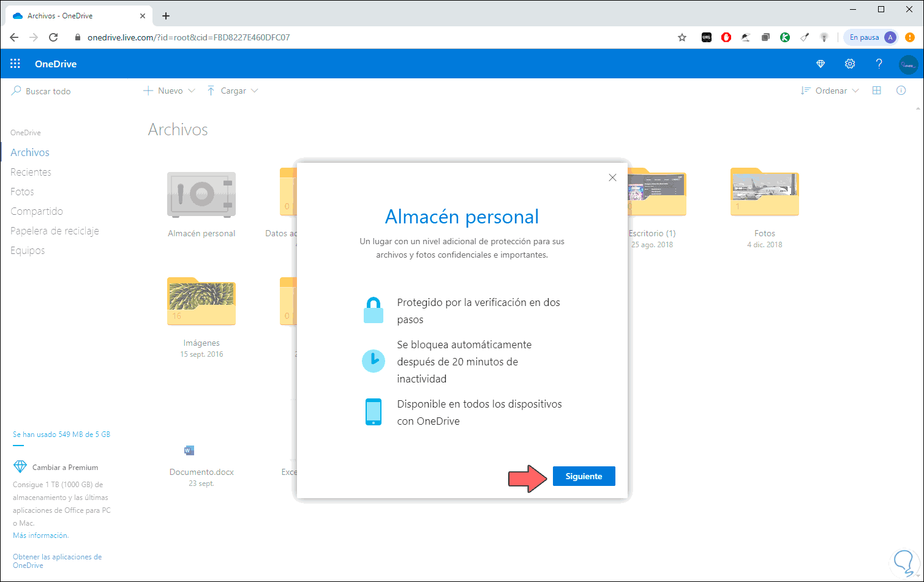924x582 pixels.
Task: Open the help question mark
Action: [879, 64]
